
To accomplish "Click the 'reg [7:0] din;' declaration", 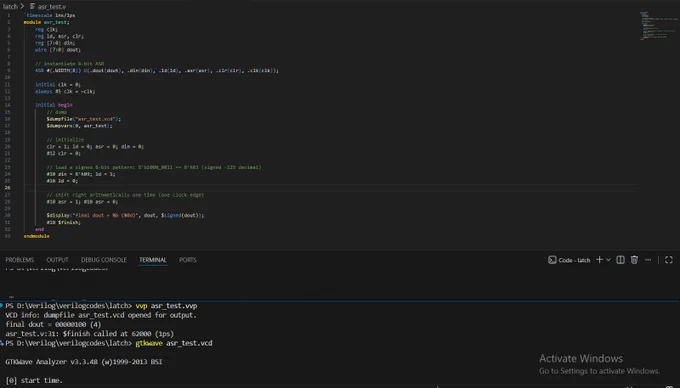I will 55,43.
